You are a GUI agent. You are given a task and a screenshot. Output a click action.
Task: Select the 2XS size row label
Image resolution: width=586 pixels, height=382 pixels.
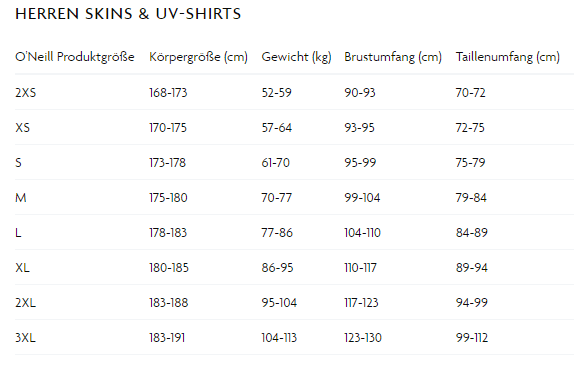[25, 92]
